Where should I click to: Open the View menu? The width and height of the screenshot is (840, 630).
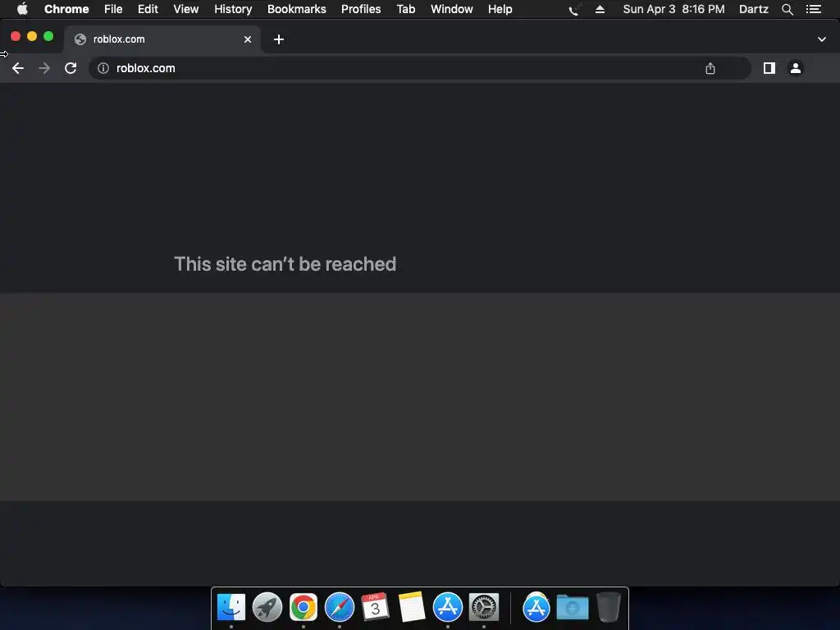(x=186, y=9)
